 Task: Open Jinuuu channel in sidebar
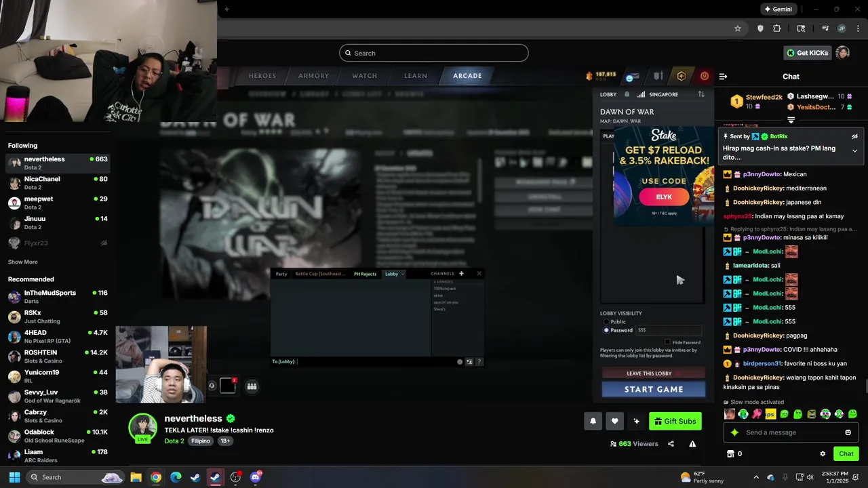click(x=58, y=222)
